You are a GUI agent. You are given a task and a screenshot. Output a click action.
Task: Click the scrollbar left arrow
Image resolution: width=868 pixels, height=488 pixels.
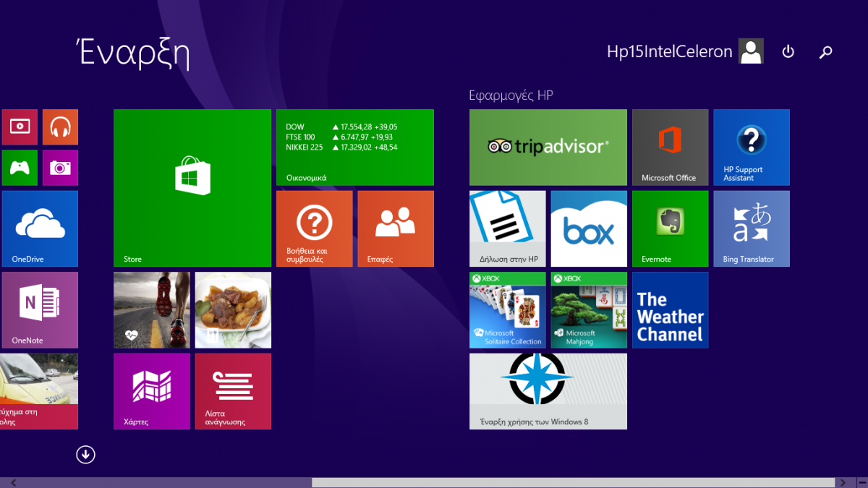pyautogui.click(x=14, y=482)
